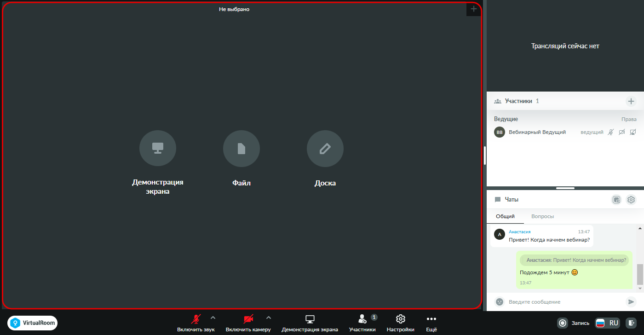Expand the camera options chevron
This screenshot has height=335, width=644.
point(269,318)
